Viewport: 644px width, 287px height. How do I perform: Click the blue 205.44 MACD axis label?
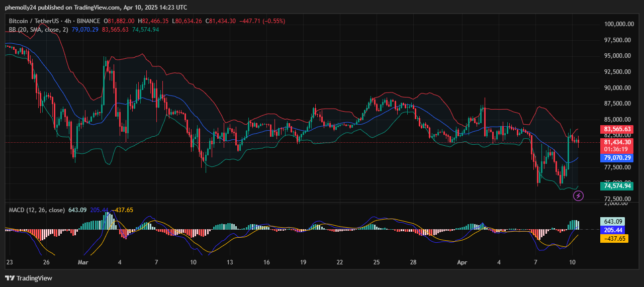point(614,230)
